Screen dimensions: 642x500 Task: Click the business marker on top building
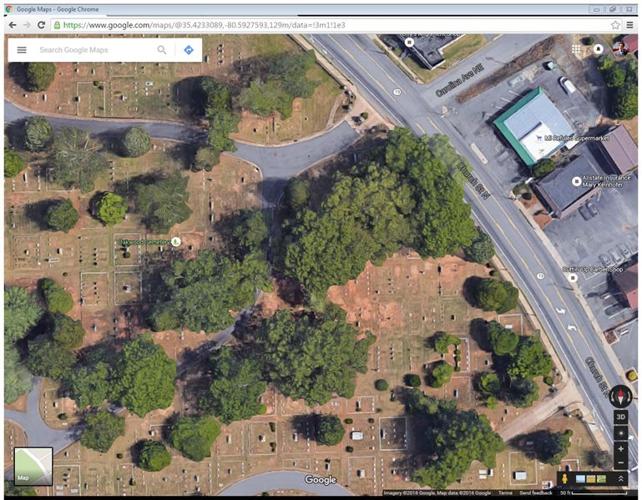coord(409,42)
